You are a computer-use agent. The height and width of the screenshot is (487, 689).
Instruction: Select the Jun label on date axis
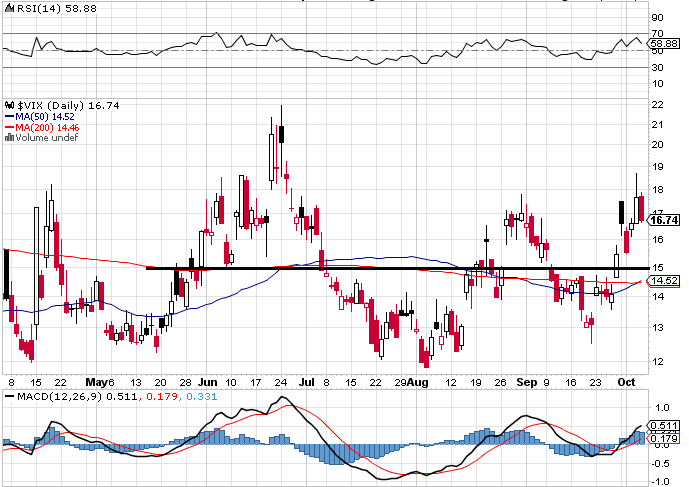coord(207,382)
